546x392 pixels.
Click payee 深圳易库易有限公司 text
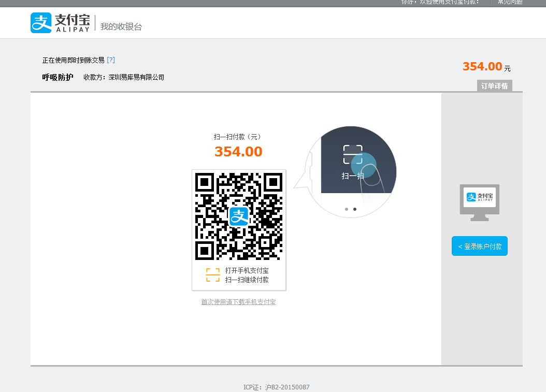click(x=136, y=77)
